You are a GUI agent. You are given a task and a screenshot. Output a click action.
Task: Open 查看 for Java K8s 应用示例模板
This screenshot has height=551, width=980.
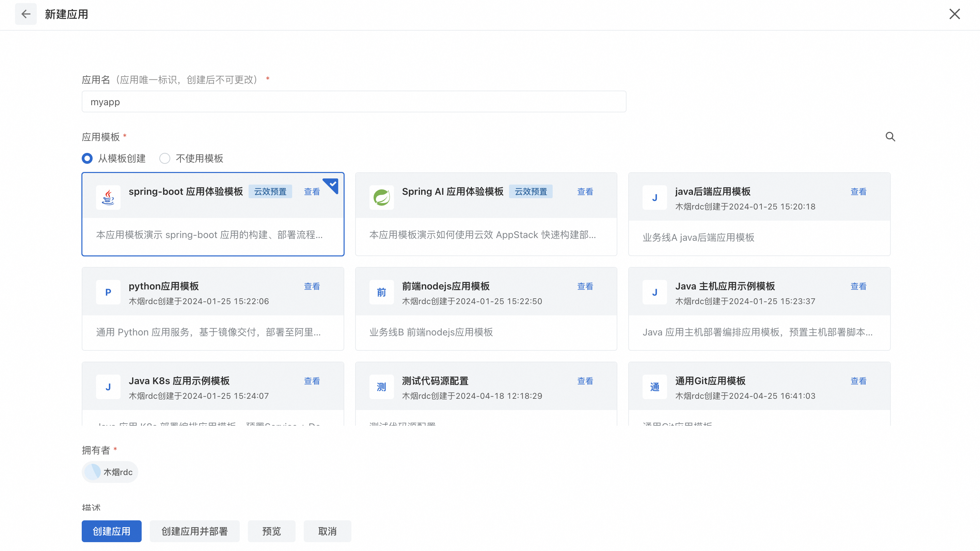[x=312, y=381]
